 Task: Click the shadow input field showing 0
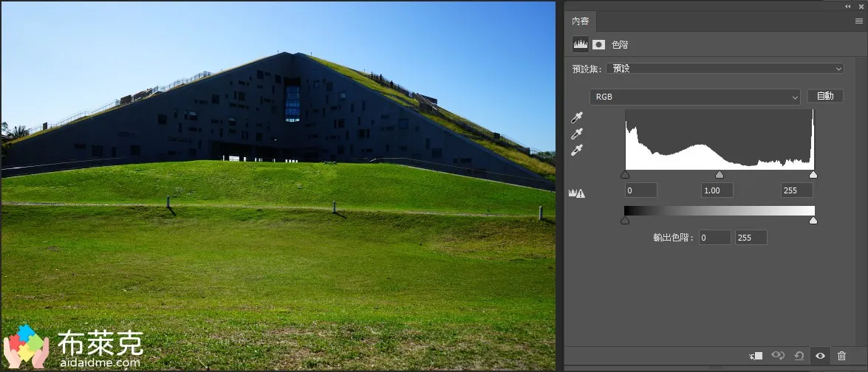640,190
